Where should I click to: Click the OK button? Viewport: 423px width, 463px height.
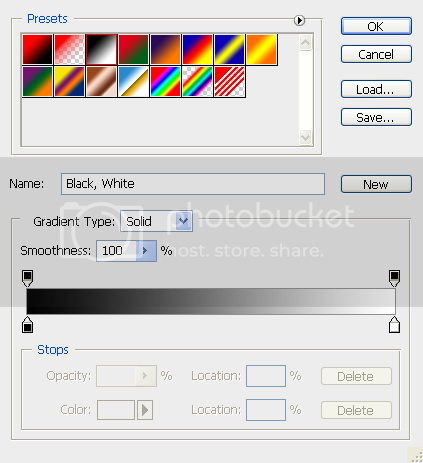376,26
